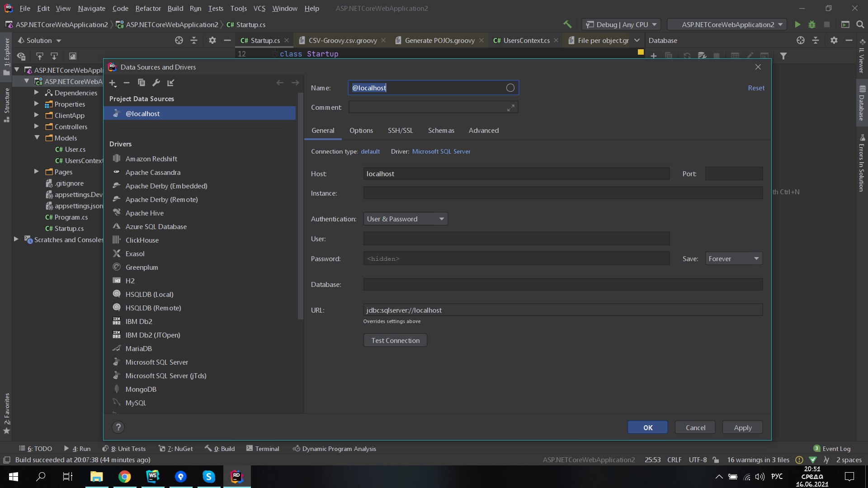Image resolution: width=868 pixels, height=488 pixels.
Task: Expand the Controllers folder node
Action: click(37, 127)
